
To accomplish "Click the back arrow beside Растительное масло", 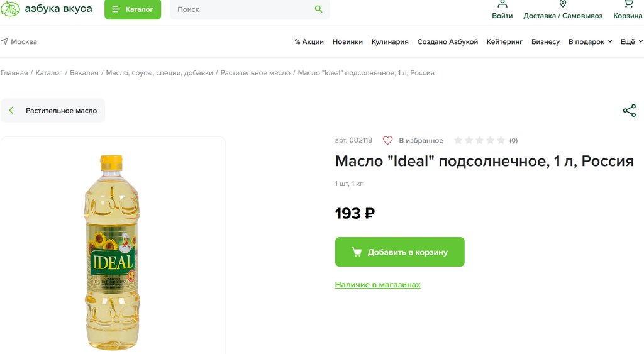I will [x=11, y=111].
